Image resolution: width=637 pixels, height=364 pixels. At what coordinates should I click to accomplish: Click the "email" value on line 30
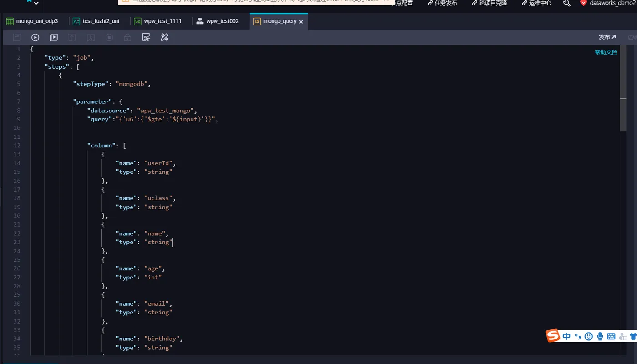[157, 303]
